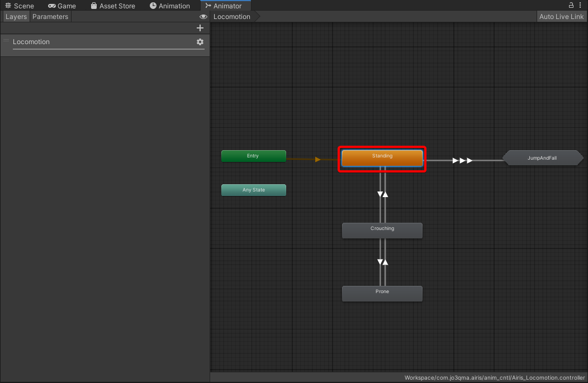Toggle the padlock icon in the top-right corner

[570, 5]
